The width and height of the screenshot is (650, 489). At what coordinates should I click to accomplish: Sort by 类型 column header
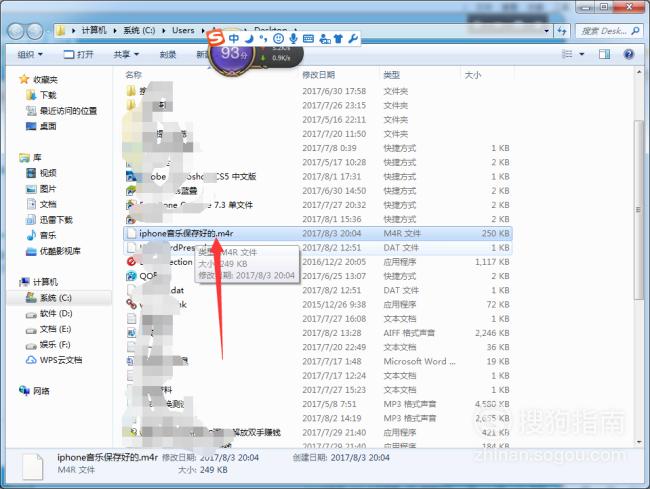pyautogui.click(x=391, y=75)
